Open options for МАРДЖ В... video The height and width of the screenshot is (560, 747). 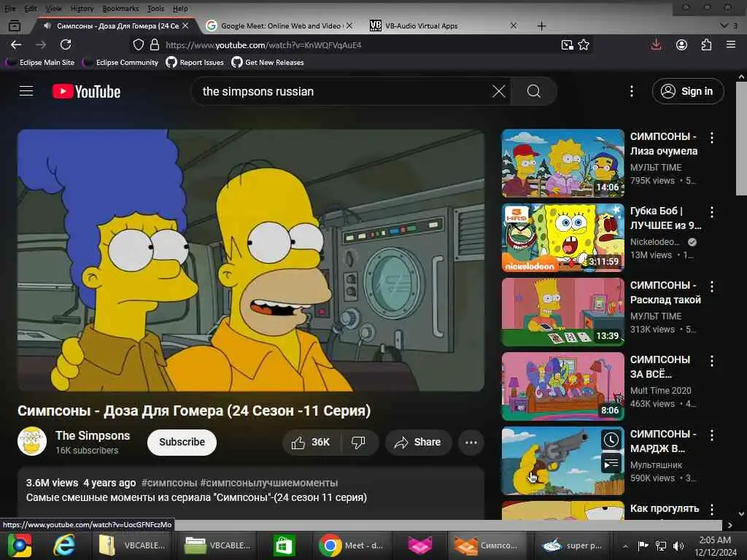(712, 435)
